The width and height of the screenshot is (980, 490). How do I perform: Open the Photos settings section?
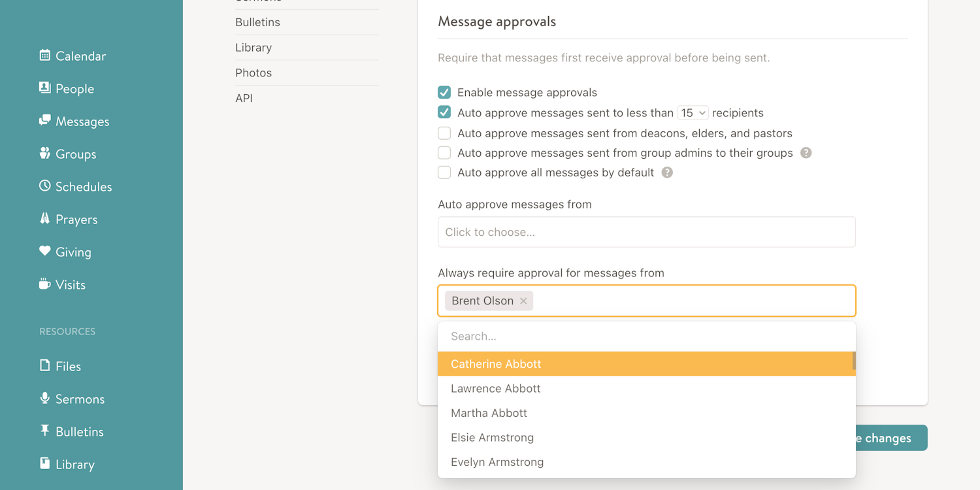(253, 73)
